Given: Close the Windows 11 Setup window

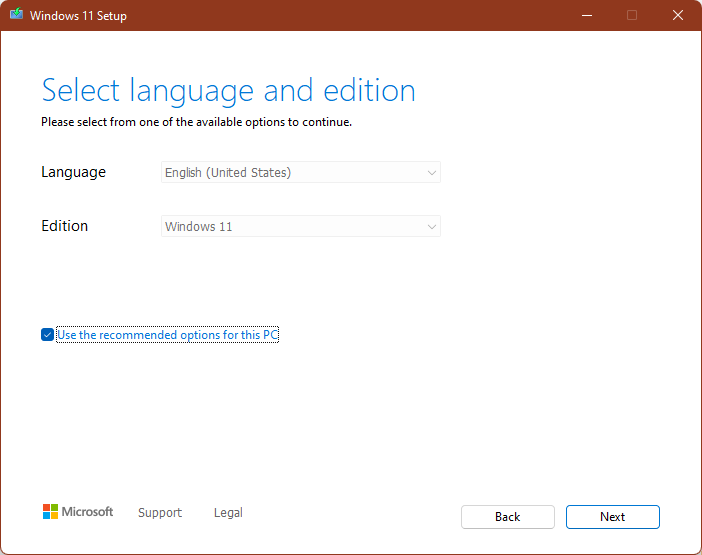Looking at the screenshot, I should pos(678,16).
